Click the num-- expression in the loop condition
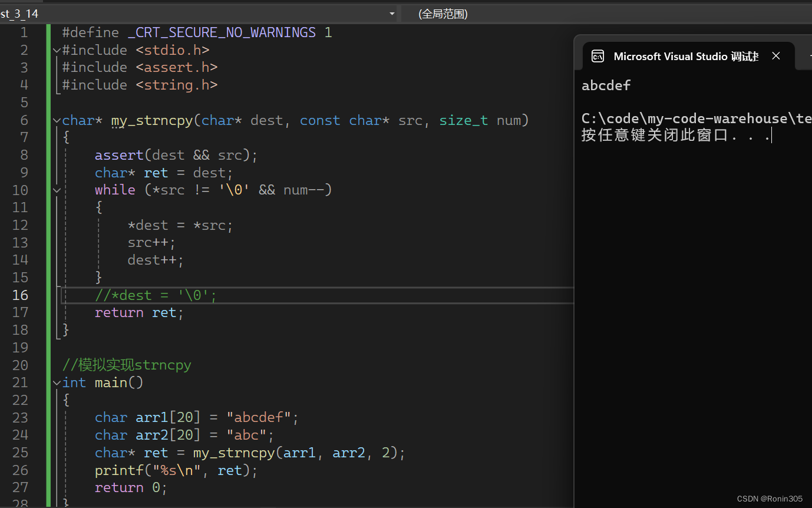The height and width of the screenshot is (508, 812). click(303, 190)
